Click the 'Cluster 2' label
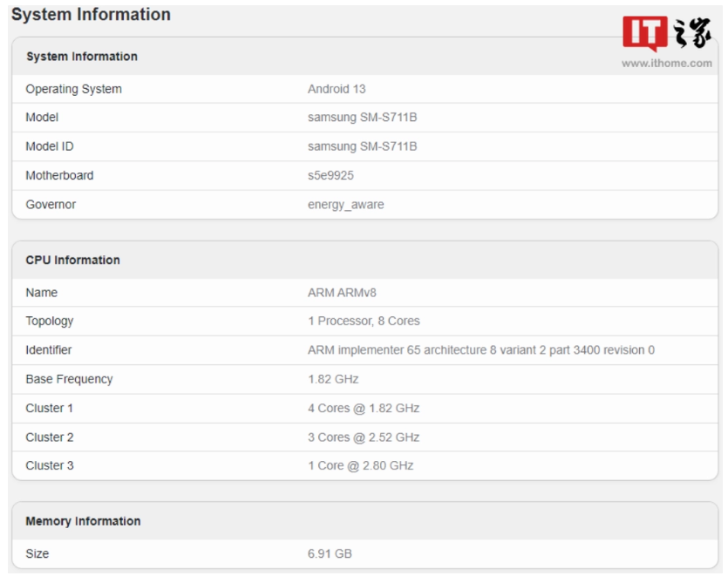This screenshot has height=576, width=728. pyautogui.click(x=50, y=437)
